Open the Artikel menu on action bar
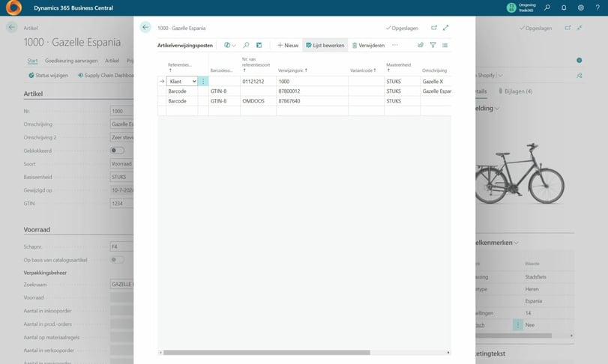The width and height of the screenshot is (608, 364). 112,61
